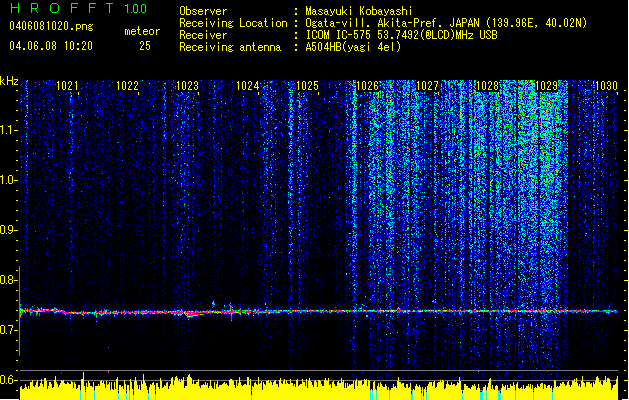629x400 pixels.
Task: Click the HROFFT 1.0.0 title text
Action: 78,8
